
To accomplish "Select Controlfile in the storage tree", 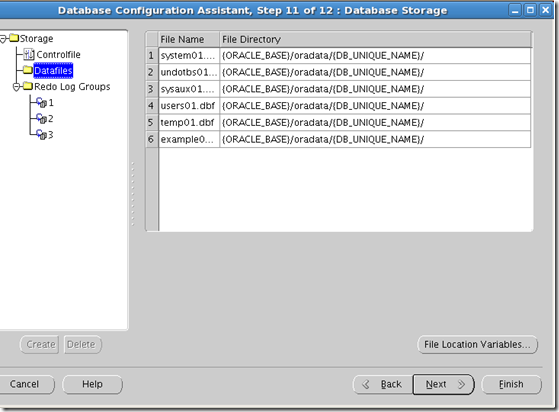I will [58, 55].
